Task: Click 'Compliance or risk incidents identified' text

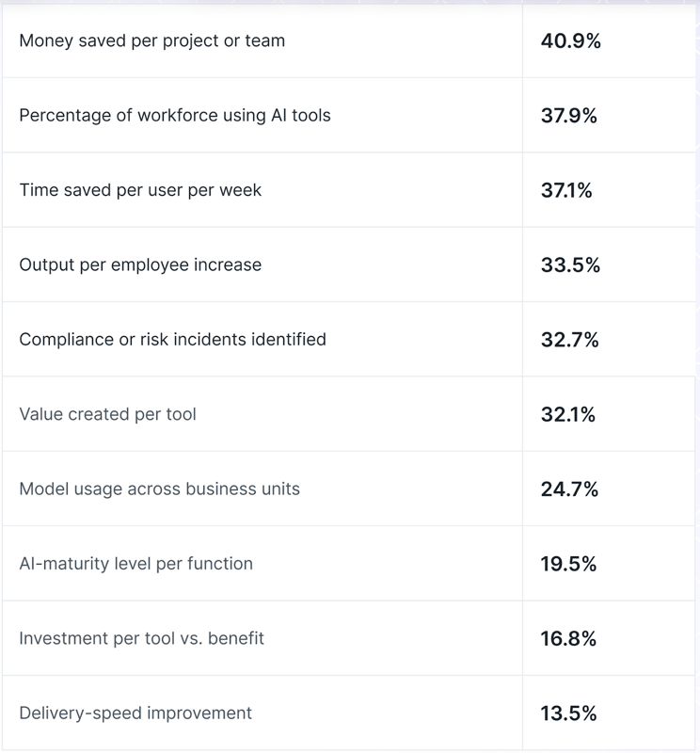Action: click(172, 340)
